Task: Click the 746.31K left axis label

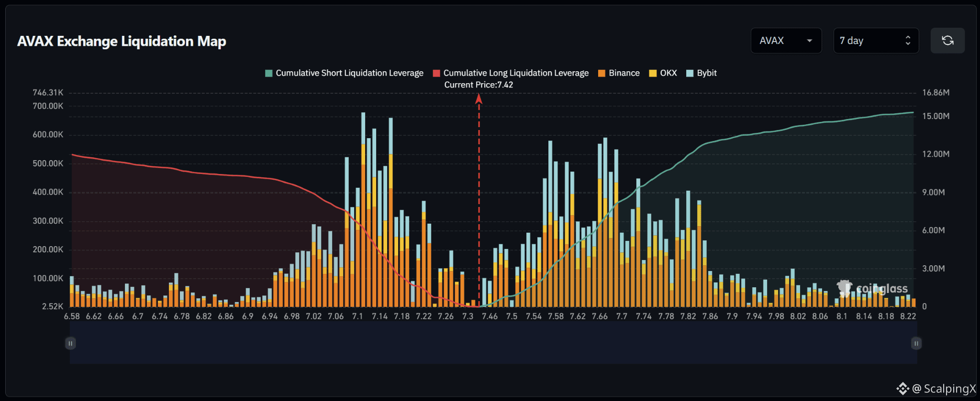Action: pyautogui.click(x=48, y=93)
